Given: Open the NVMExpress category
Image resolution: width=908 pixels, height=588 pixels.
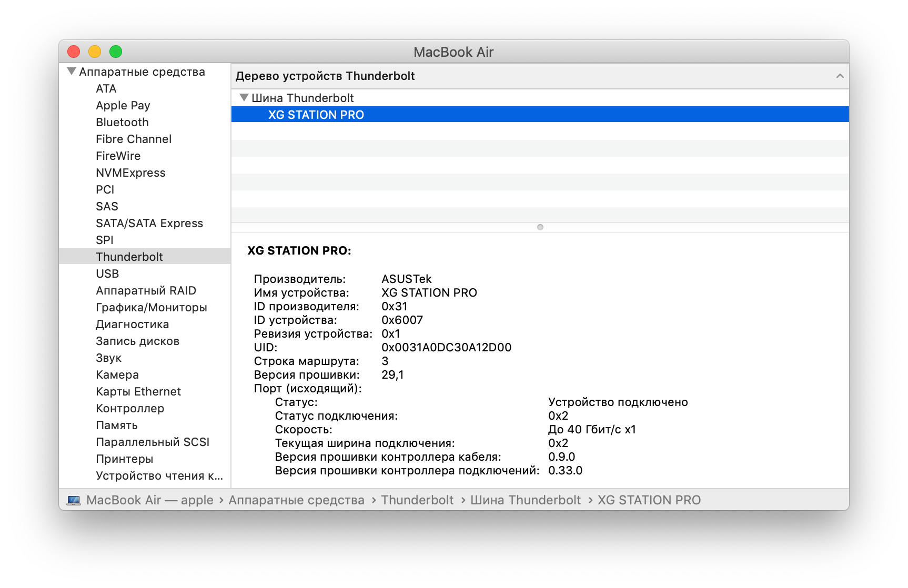Looking at the screenshot, I should pyautogui.click(x=130, y=173).
